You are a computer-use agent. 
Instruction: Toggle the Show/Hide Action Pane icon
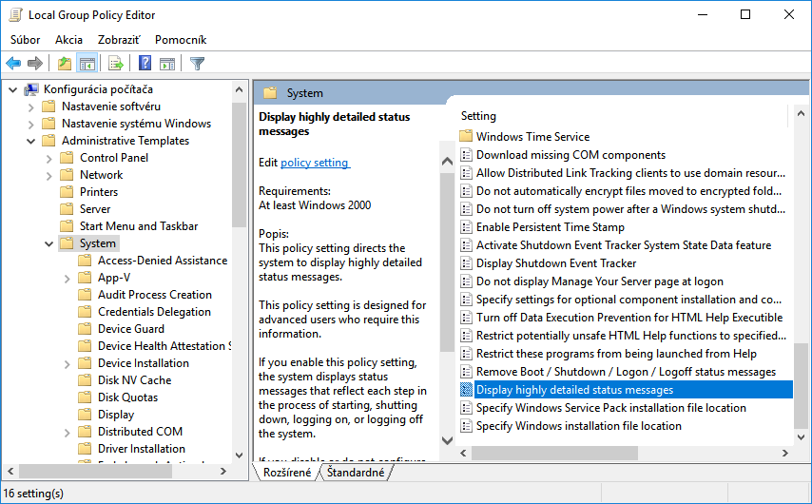pyautogui.click(x=167, y=64)
